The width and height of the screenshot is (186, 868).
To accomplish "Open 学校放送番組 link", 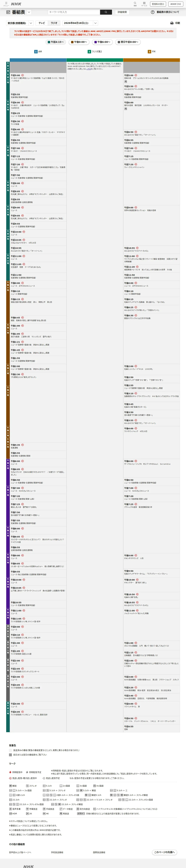I will (x=57, y=852).
